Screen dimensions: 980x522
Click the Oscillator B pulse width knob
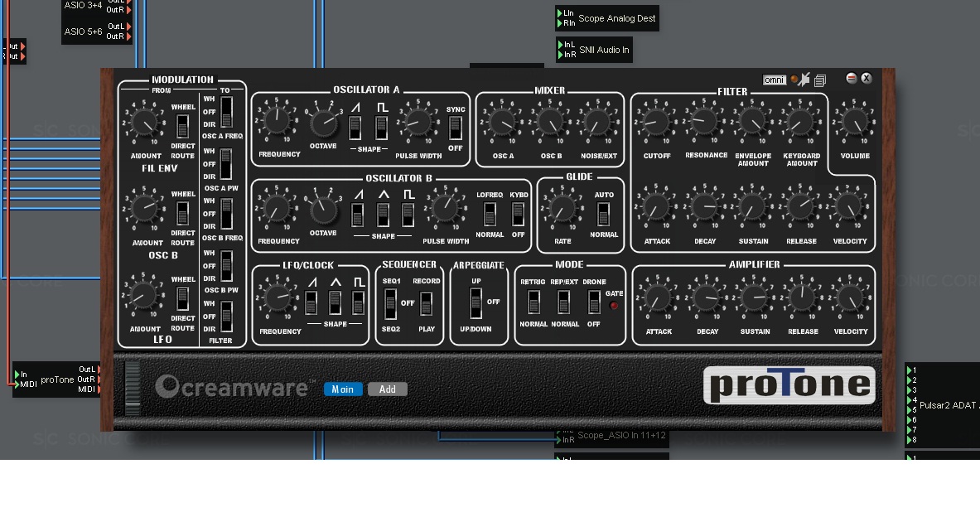coord(445,208)
